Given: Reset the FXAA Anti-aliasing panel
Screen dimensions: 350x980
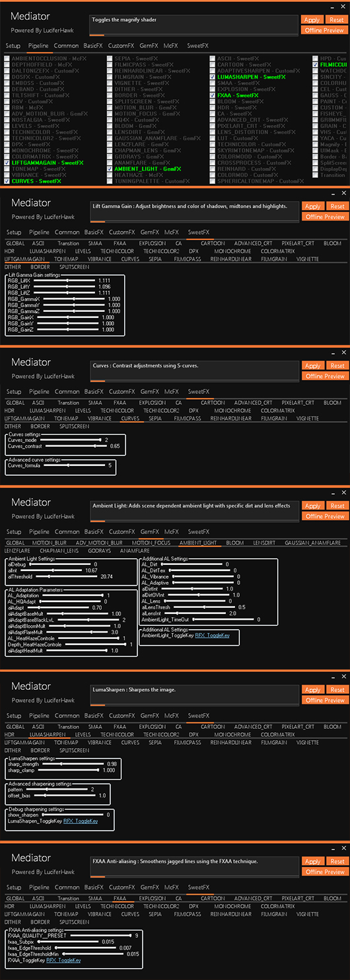Looking at the screenshot, I should click(x=337, y=861).
